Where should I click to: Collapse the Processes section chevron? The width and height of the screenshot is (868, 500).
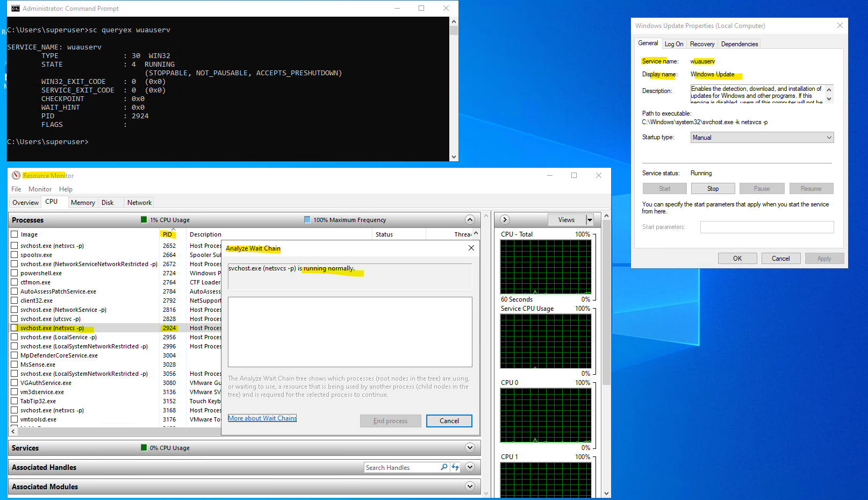[470, 219]
